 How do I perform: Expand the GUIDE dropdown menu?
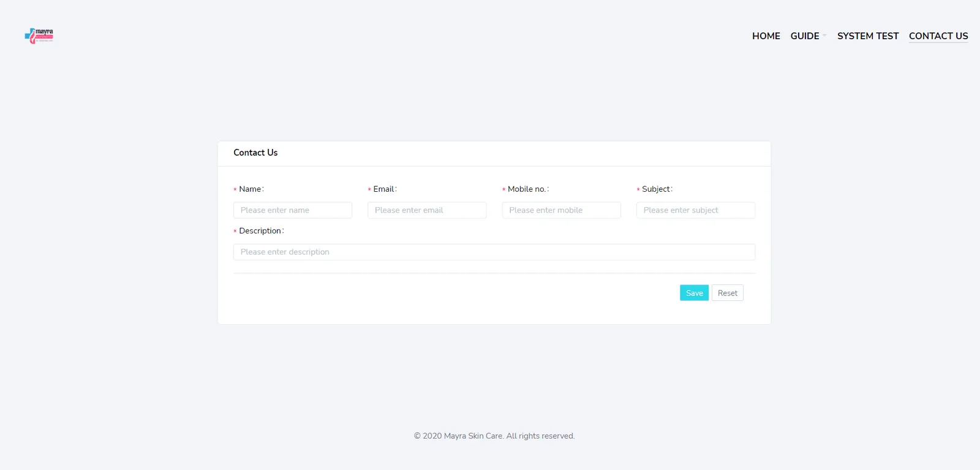[x=808, y=36]
